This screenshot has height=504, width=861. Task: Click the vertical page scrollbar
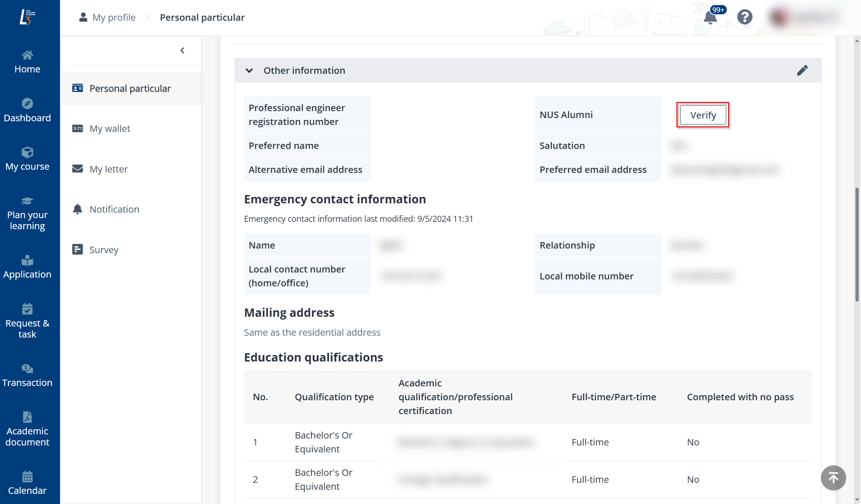[x=857, y=244]
